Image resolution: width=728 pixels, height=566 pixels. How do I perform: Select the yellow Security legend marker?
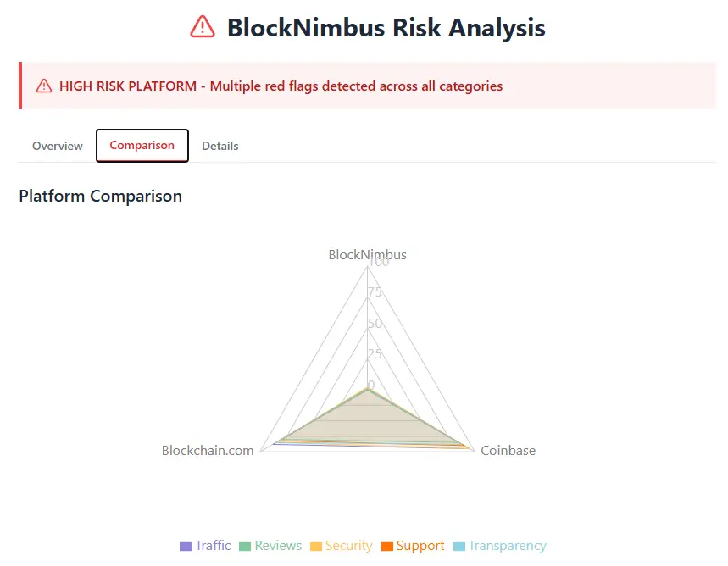click(x=315, y=546)
